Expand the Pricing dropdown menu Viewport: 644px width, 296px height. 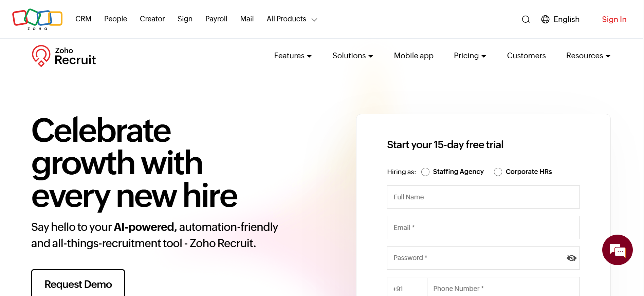(470, 56)
